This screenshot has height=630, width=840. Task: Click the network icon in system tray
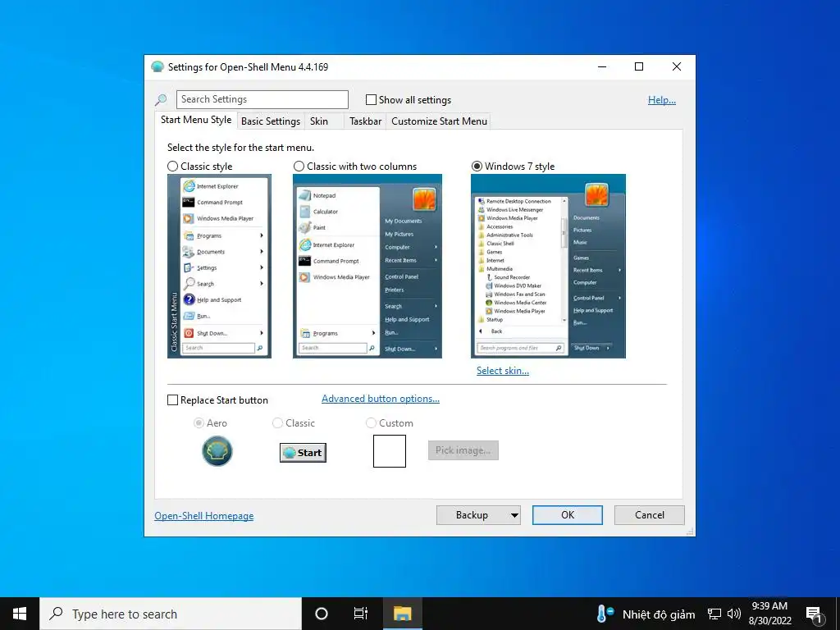click(714, 614)
